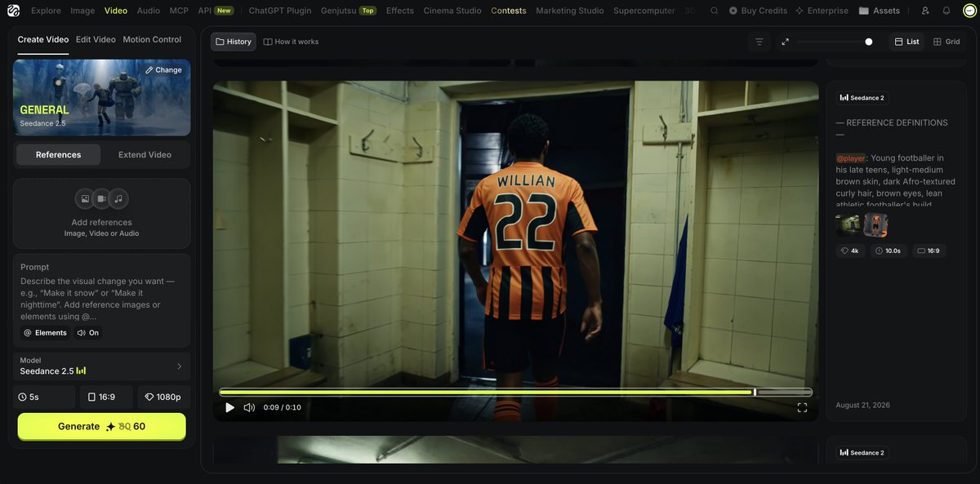Open the user account icon
Screen dimensions: 980x484
[x=925, y=11]
